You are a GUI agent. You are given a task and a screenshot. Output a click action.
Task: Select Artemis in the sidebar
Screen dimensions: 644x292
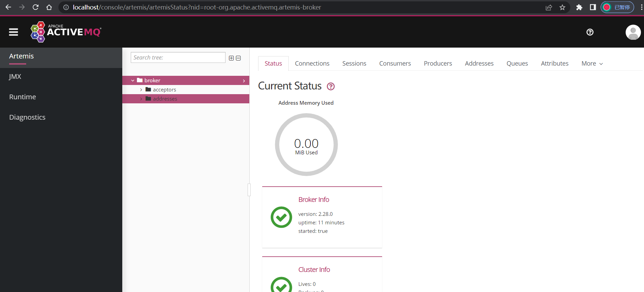click(61, 57)
